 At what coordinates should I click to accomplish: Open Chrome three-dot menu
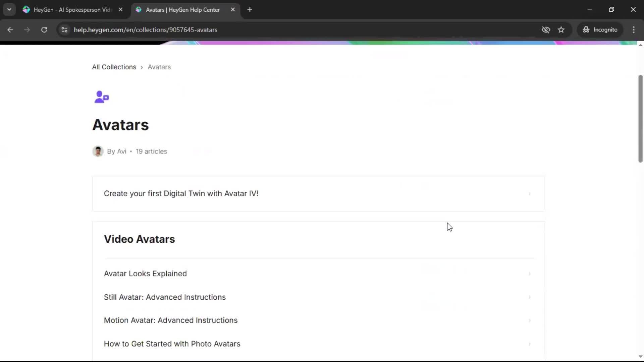click(x=634, y=29)
